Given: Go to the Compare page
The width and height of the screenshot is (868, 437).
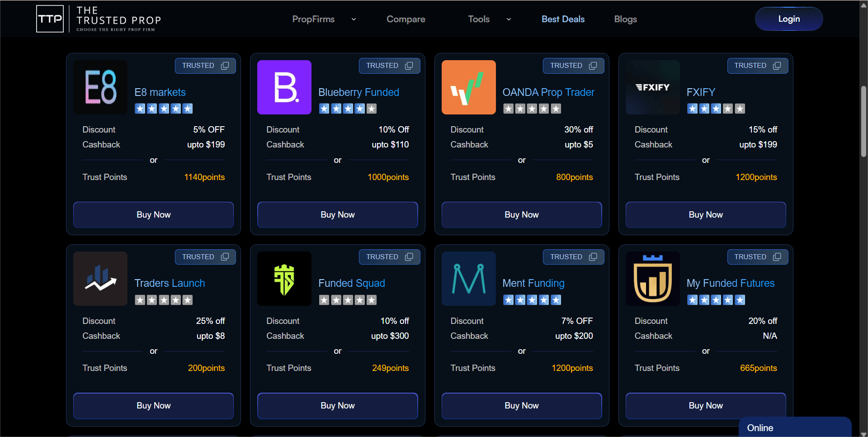Looking at the screenshot, I should [x=406, y=19].
